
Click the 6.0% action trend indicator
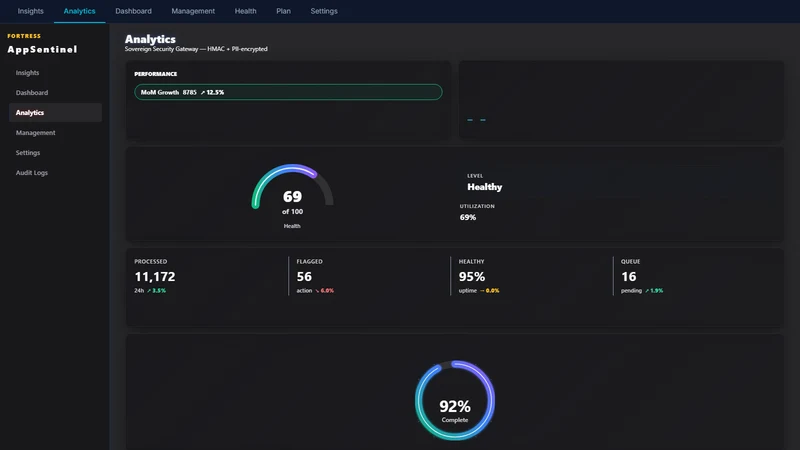[324, 290]
